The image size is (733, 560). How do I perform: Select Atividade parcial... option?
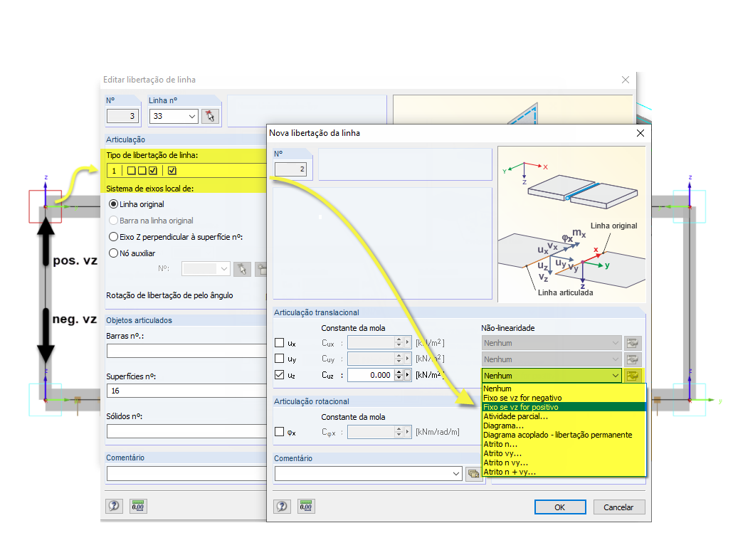(x=564, y=416)
